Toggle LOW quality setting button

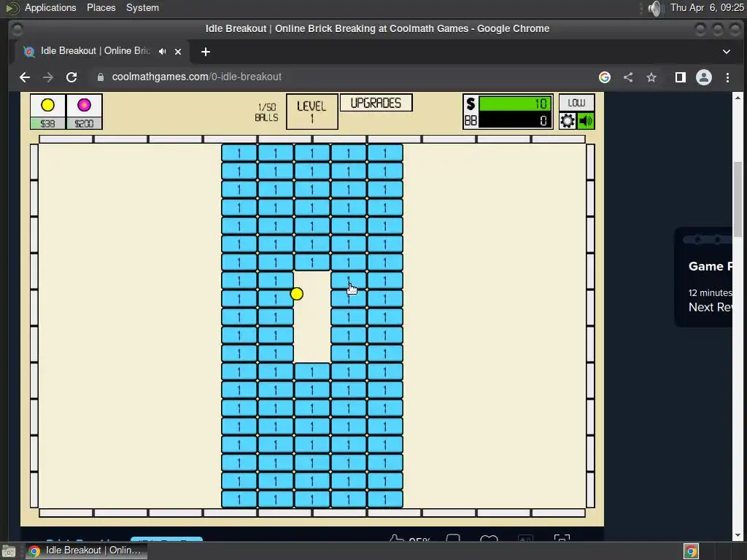point(576,103)
